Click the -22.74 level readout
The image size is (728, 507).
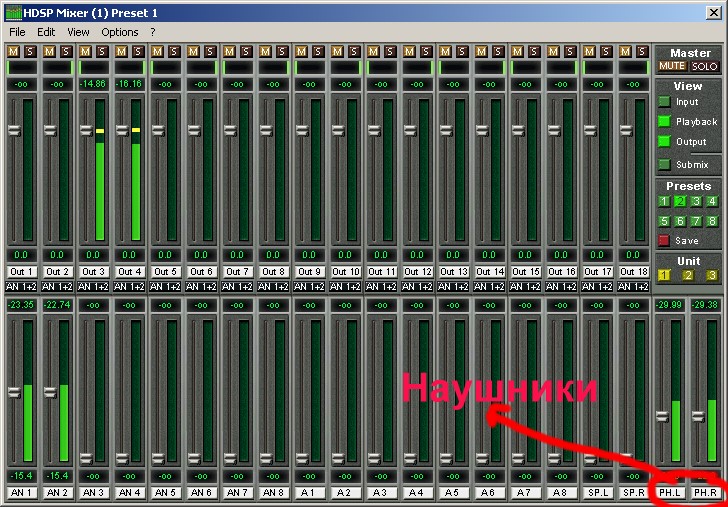57,306
